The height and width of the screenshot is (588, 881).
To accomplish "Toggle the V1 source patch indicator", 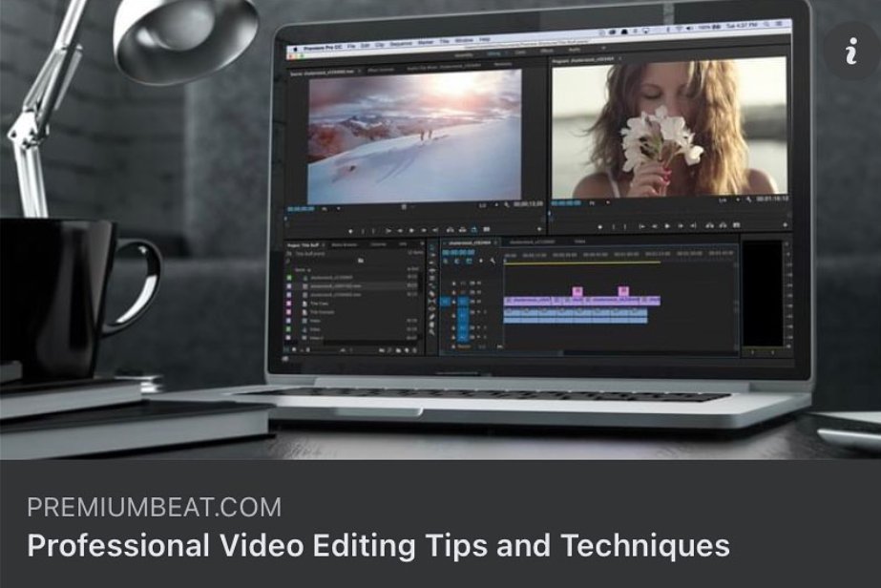I will [444, 302].
